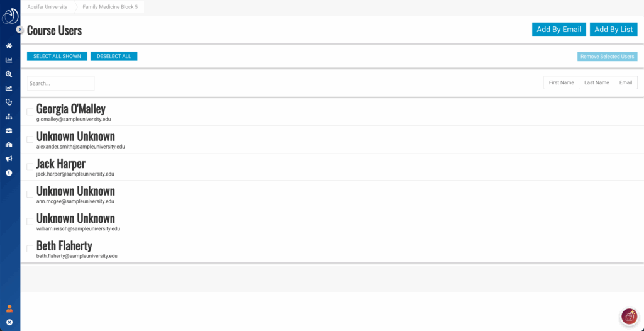This screenshot has width=644, height=331.
Task: Check the box next to Georgia O'Malley
Action: [x=30, y=112]
